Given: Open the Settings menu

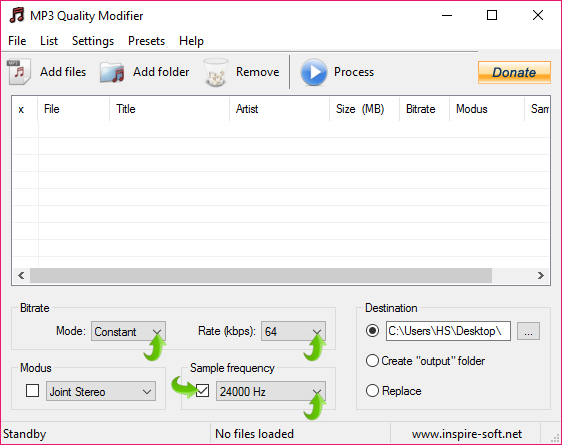Looking at the screenshot, I should point(93,41).
